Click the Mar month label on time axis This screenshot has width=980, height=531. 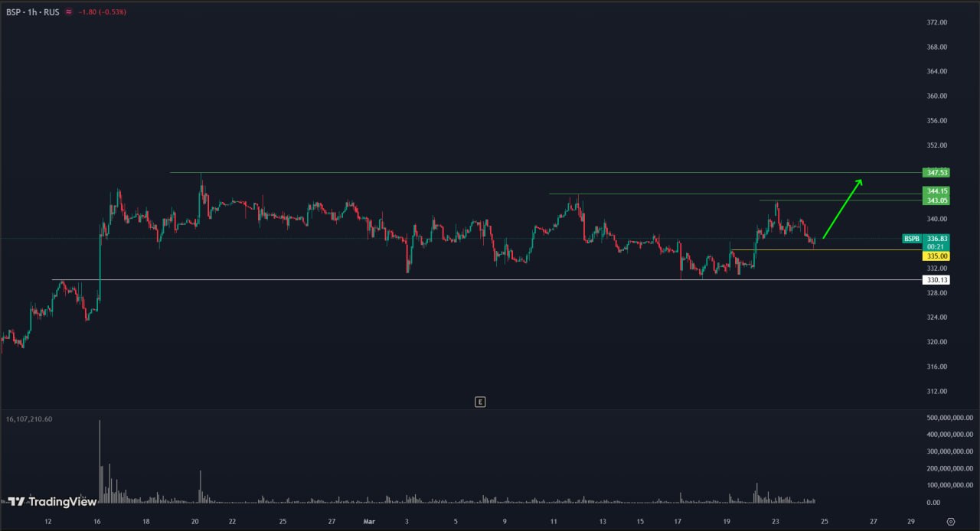[x=370, y=521]
